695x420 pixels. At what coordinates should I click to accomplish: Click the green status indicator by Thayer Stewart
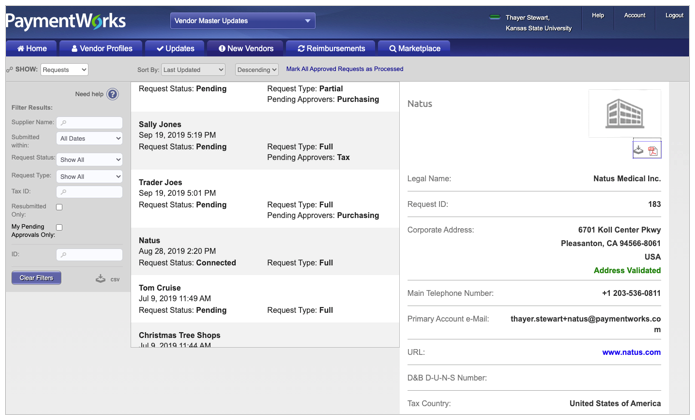point(494,17)
